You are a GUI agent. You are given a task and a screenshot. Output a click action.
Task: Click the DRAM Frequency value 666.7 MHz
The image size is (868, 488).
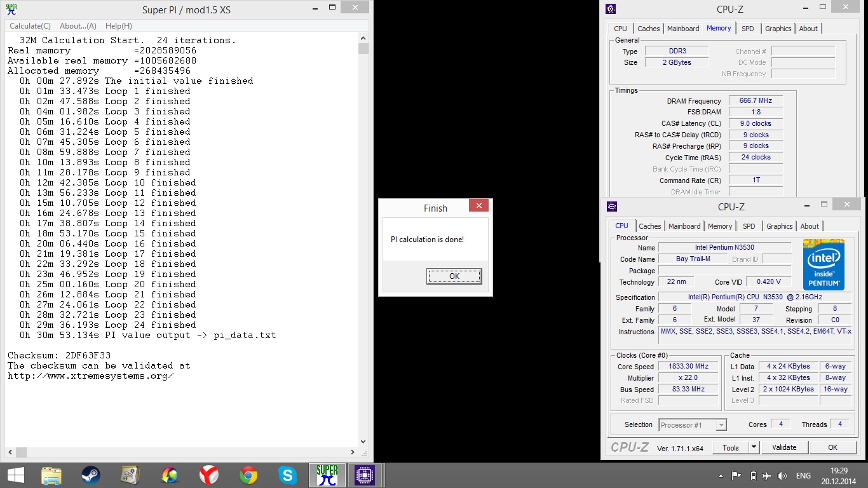756,101
